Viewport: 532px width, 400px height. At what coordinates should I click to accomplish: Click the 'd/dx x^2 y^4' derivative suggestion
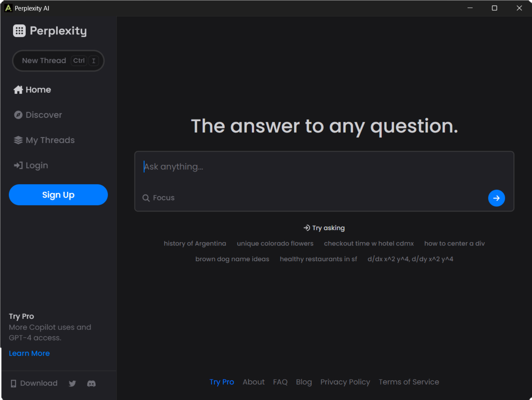pos(410,259)
